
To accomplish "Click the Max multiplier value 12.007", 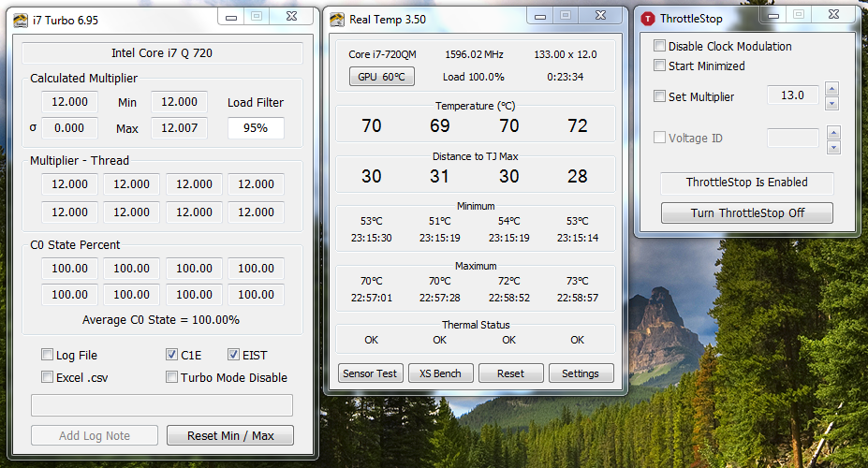I will coord(180,128).
